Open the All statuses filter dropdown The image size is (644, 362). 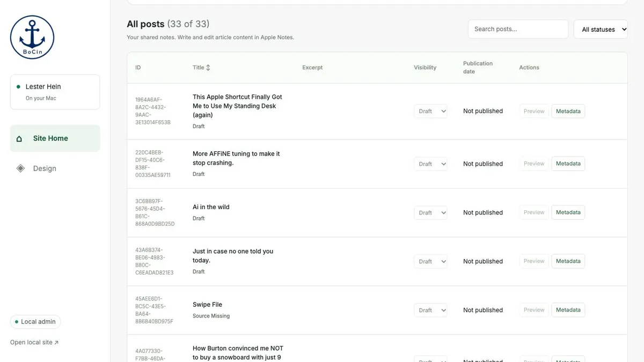tap(601, 29)
